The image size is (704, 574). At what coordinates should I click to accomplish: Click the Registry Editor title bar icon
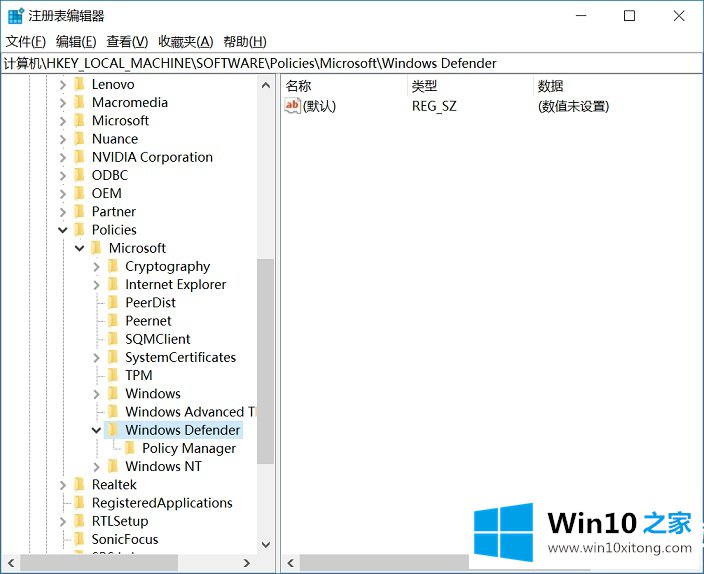16,16
